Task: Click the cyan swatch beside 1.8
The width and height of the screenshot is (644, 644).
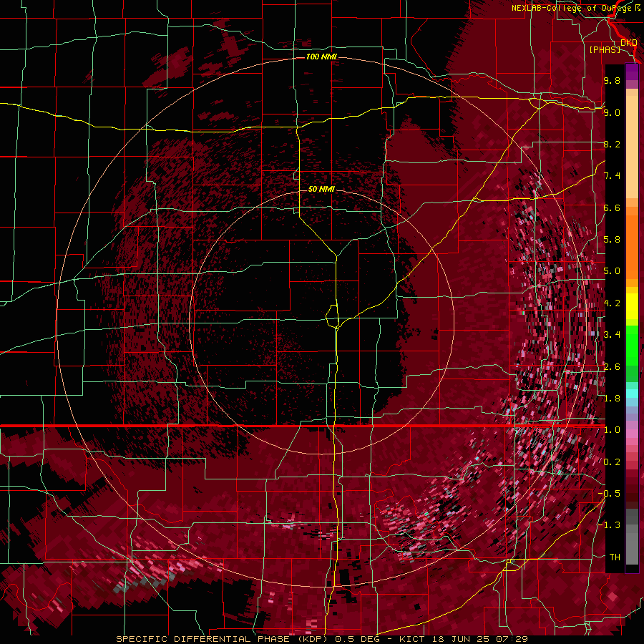Action: [x=632, y=394]
